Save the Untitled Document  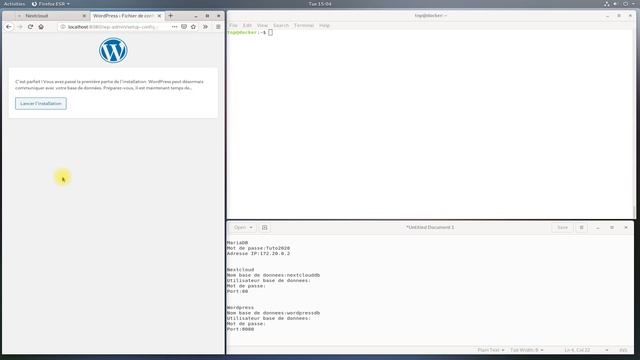562,227
